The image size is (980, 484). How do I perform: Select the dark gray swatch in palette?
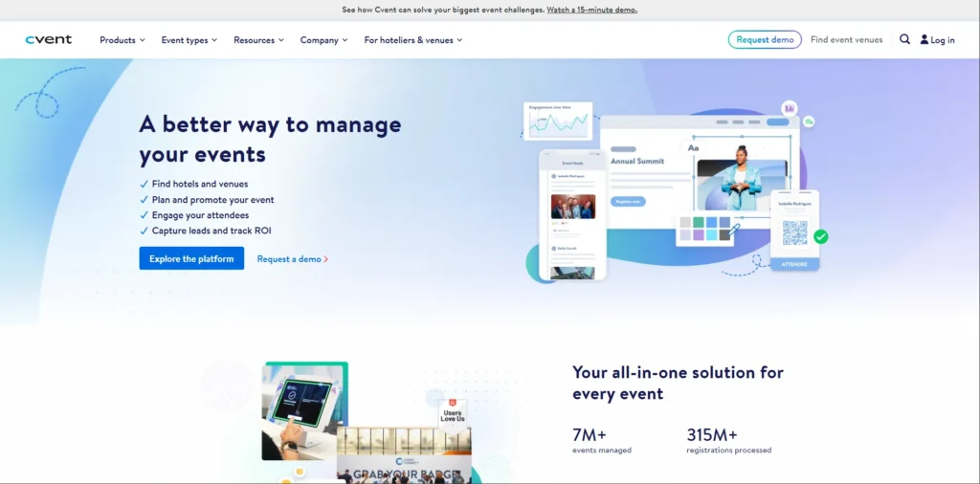tap(724, 234)
